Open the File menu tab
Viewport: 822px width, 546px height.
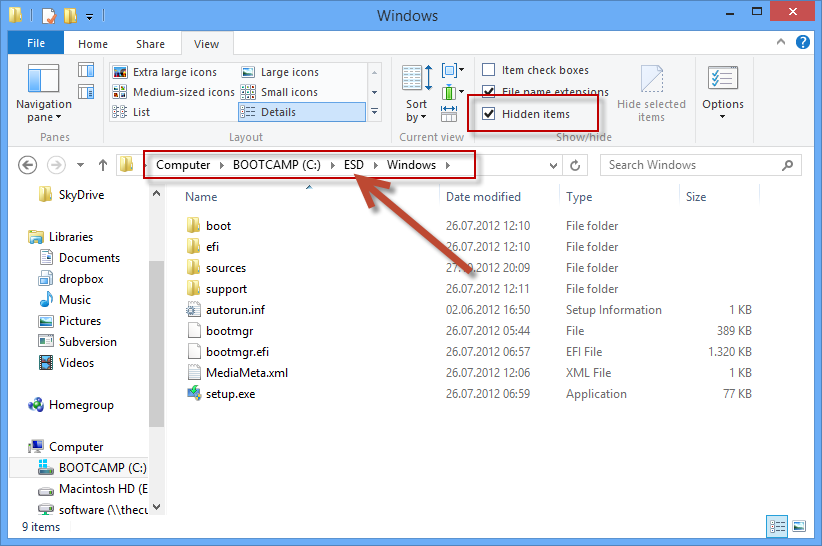coord(36,43)
